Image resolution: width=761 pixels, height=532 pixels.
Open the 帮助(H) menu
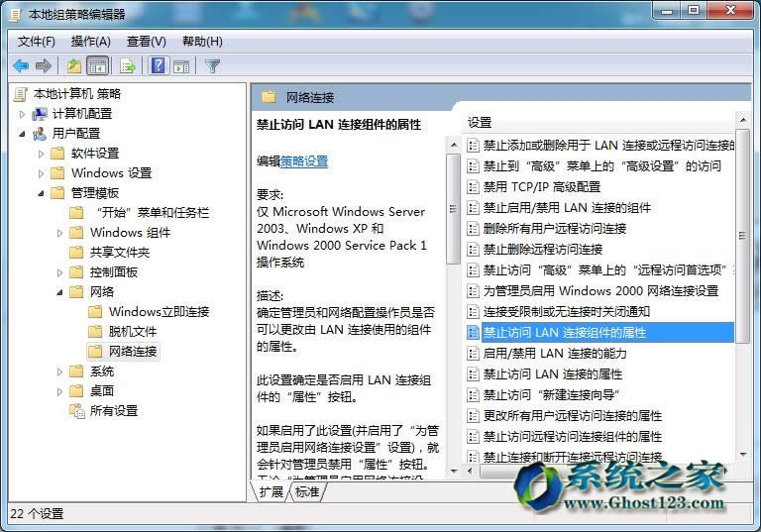(x=202, y=42)
